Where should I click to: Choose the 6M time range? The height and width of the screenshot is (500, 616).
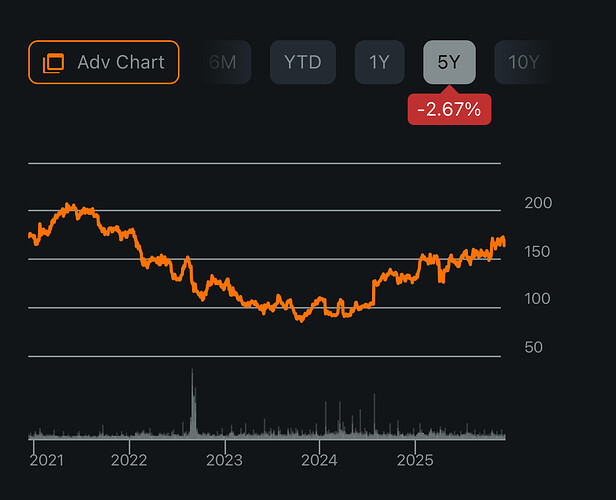pyautogui.click(x=222, y=62)
